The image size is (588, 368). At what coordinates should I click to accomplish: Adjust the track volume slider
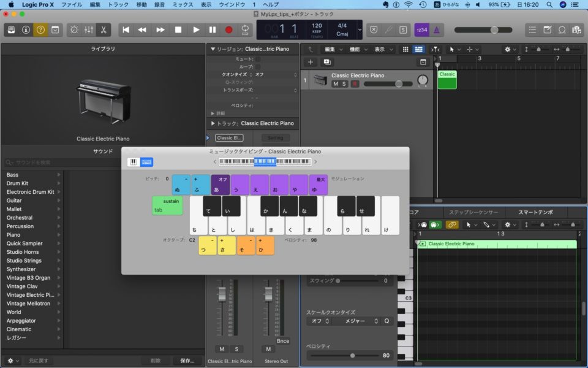pyautogui.click(x=388, y=84)
